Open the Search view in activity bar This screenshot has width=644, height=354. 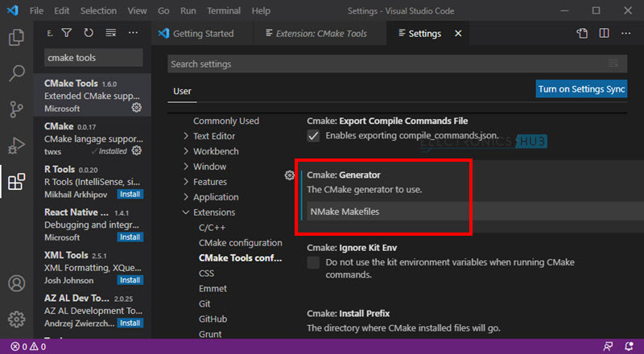(16, 73)
